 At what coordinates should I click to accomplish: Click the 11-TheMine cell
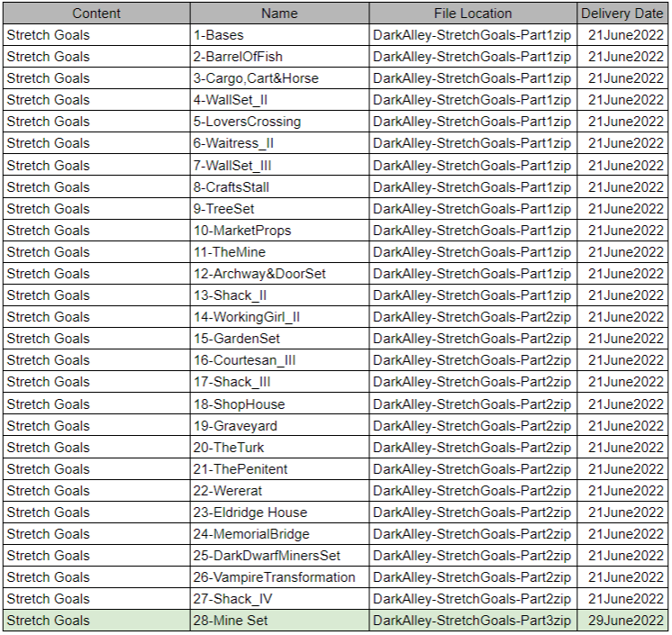pos(279,252)
